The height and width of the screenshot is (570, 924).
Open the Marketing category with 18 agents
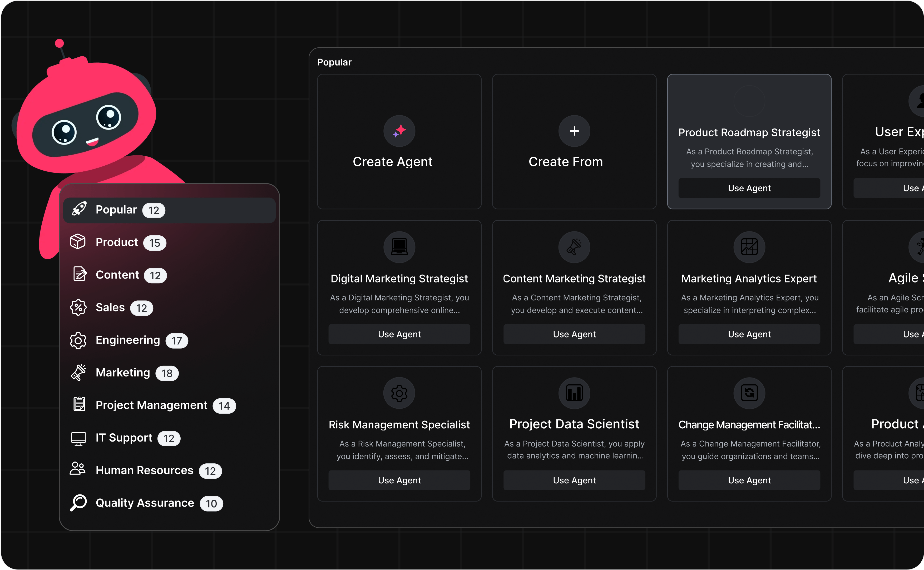pyautogui.click(x=123, y=373)
